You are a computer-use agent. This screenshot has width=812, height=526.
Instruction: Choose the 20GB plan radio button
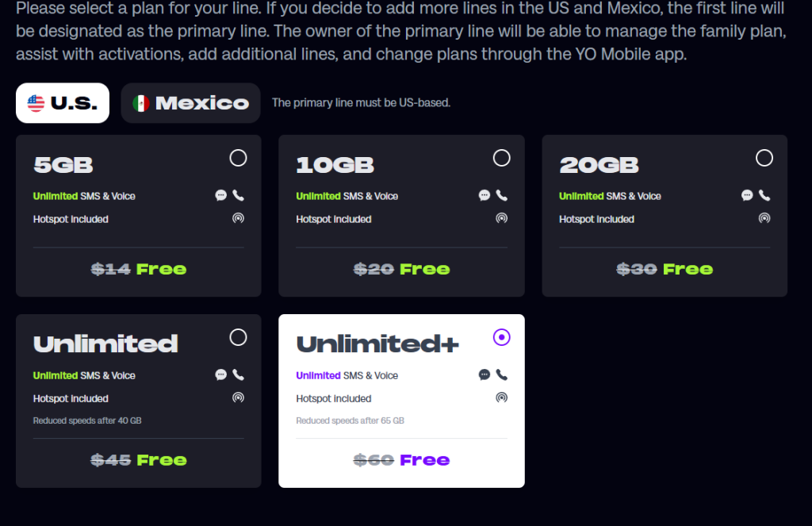pyautogui.click(x=764, y=158)
